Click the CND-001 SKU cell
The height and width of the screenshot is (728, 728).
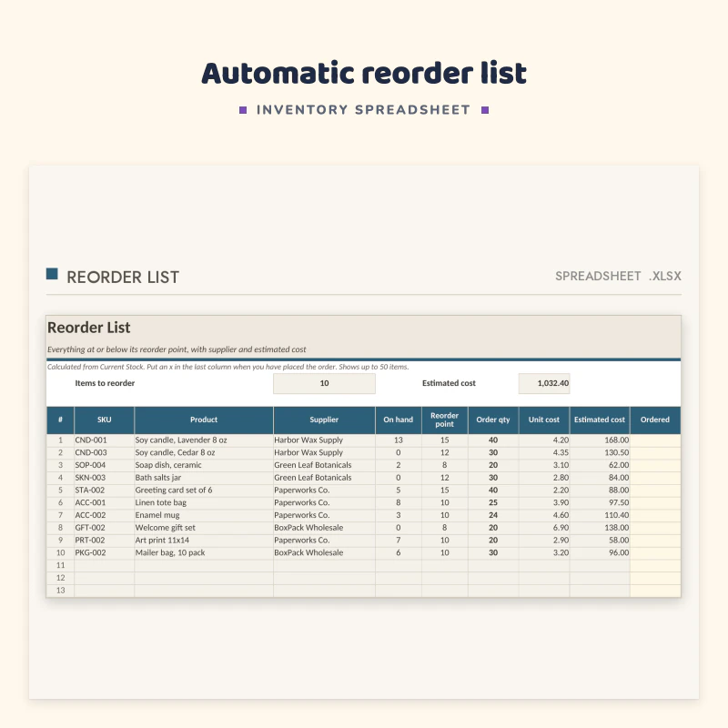104,440
